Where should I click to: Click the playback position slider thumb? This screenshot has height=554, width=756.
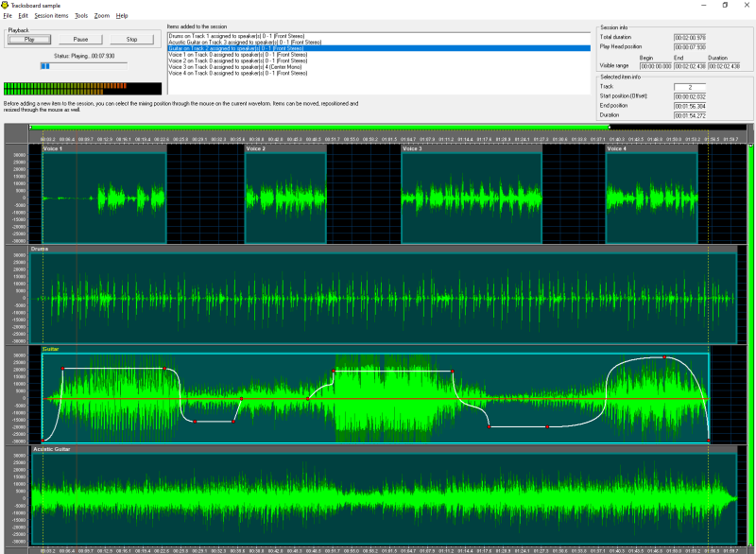pyautogui.click(x=44, y=66)
